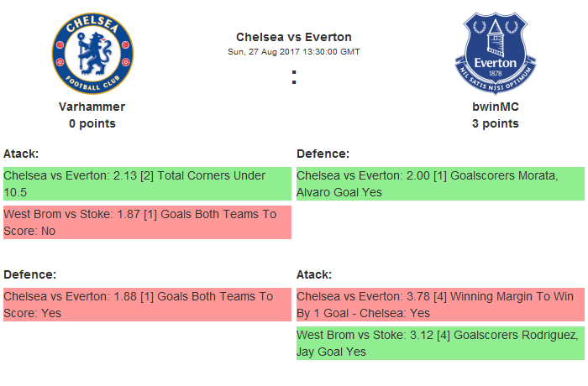Click the match date Sun, 27 Aug 2017

coord(294,51)
